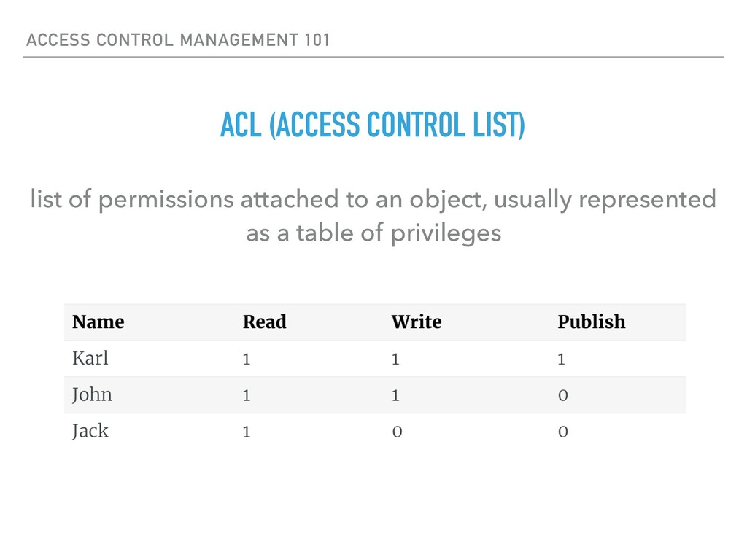Click John's Publish value of 0
Image resolution: width=747 pixels, height=560 pixels.
tap(562, 395)
